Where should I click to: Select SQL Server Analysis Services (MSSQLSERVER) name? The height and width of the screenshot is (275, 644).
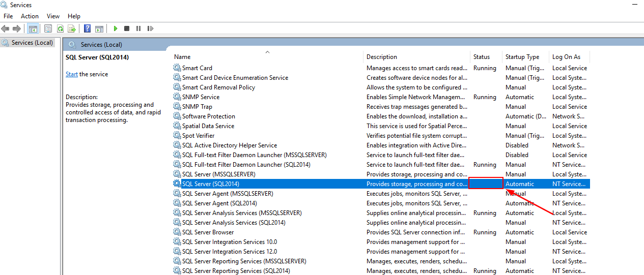(242, 213)
